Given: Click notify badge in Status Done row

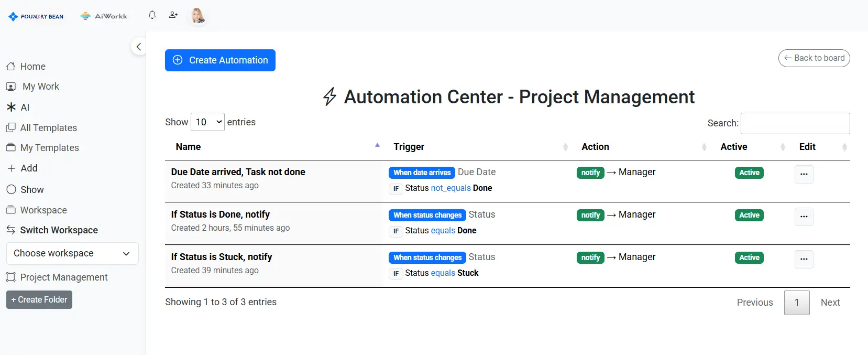Looking at the screenshot, I should tap(590, 215).
